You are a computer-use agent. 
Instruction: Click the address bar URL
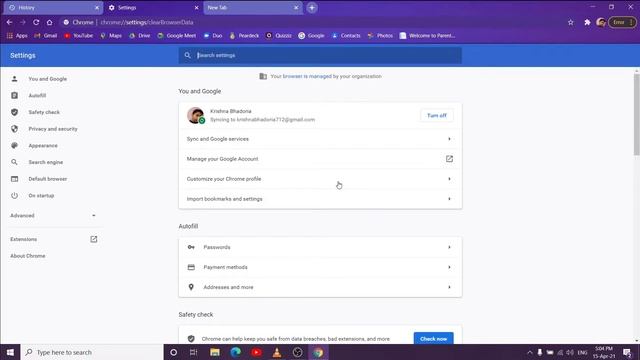[x=147, y=22]
